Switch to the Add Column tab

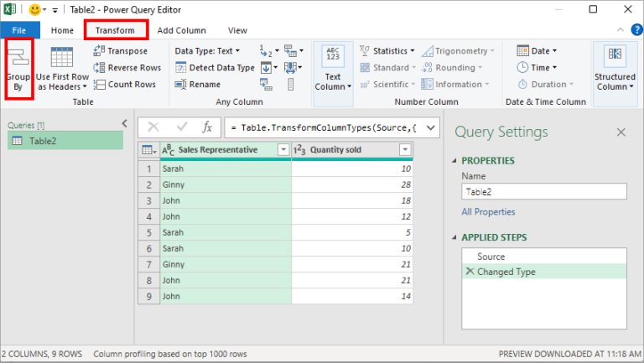(181, 30)
